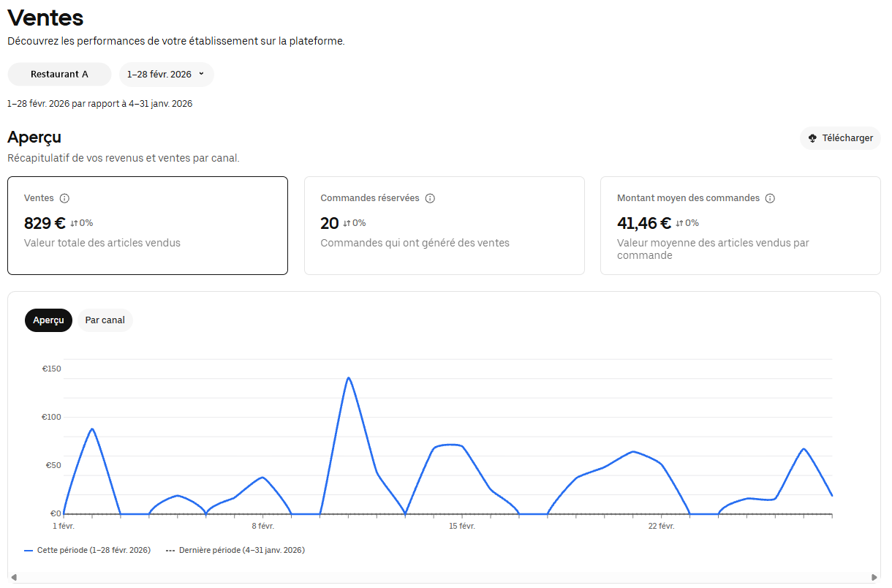Select the Ventes metric card

click(x=148, y=225)
